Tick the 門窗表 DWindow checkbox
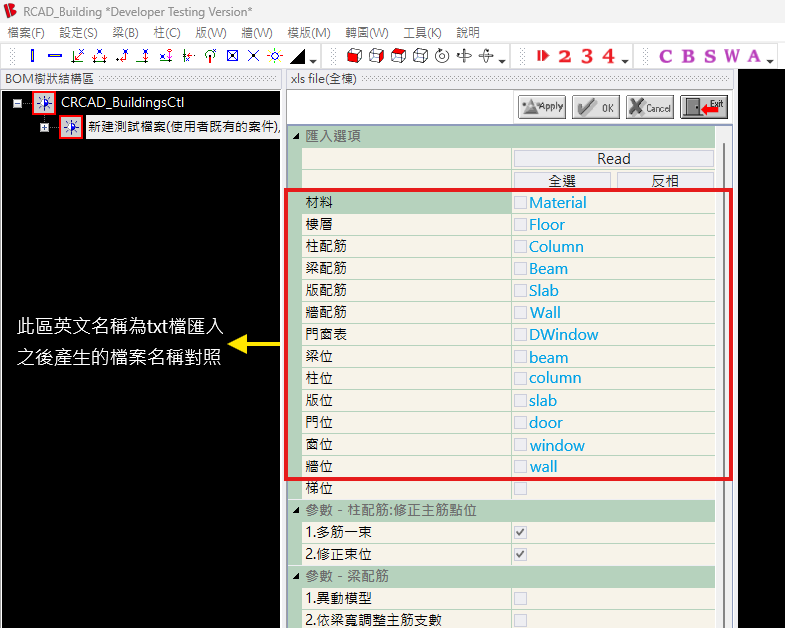The height and width of the screenshot is (628, 785). (x=521, y=335)
